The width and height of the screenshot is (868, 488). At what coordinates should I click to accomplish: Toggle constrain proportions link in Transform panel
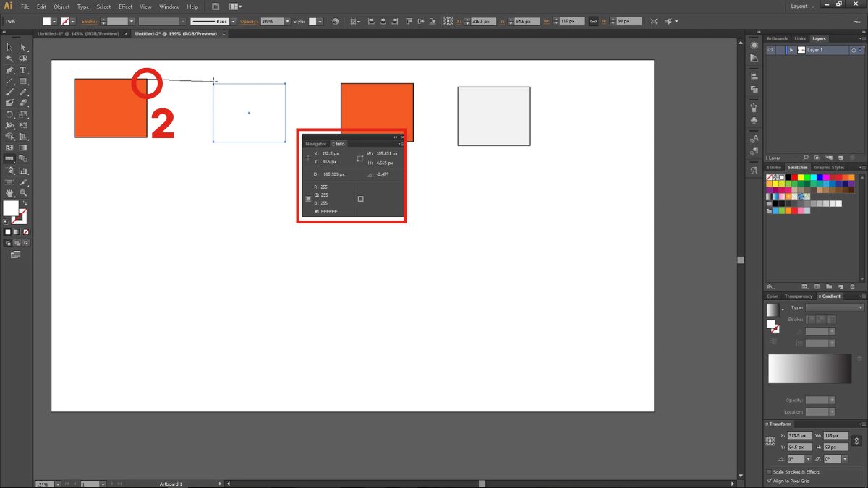[x=857, y=441]
